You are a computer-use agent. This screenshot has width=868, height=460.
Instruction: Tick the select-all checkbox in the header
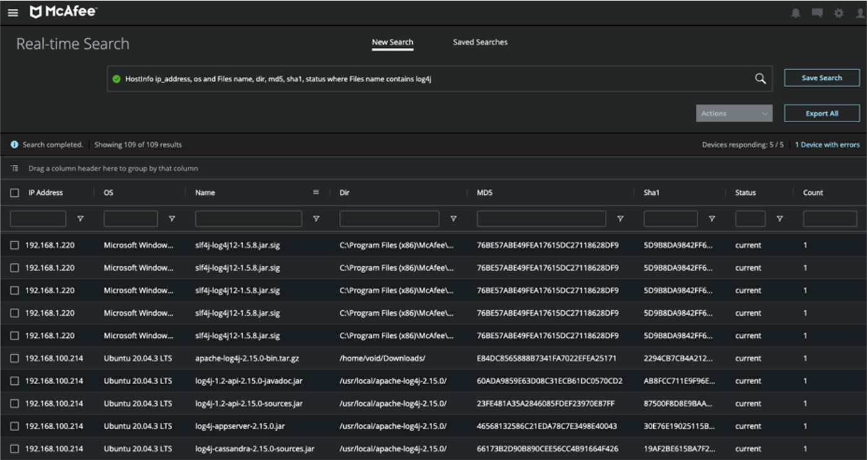(14, 193)
